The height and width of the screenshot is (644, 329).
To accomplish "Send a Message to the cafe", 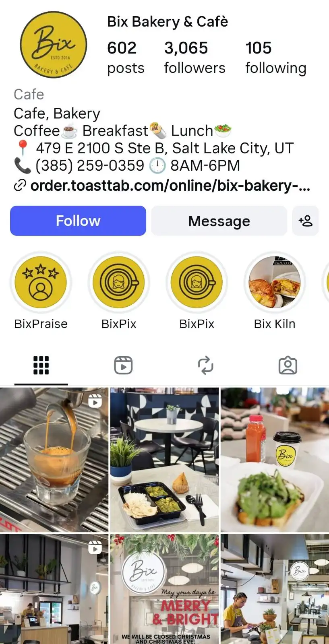I will 219,221.
